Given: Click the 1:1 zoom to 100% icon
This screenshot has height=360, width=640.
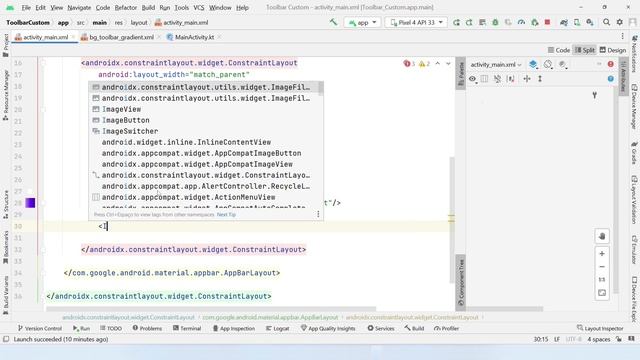Looking at the screenshot, I should click(602, 280).
